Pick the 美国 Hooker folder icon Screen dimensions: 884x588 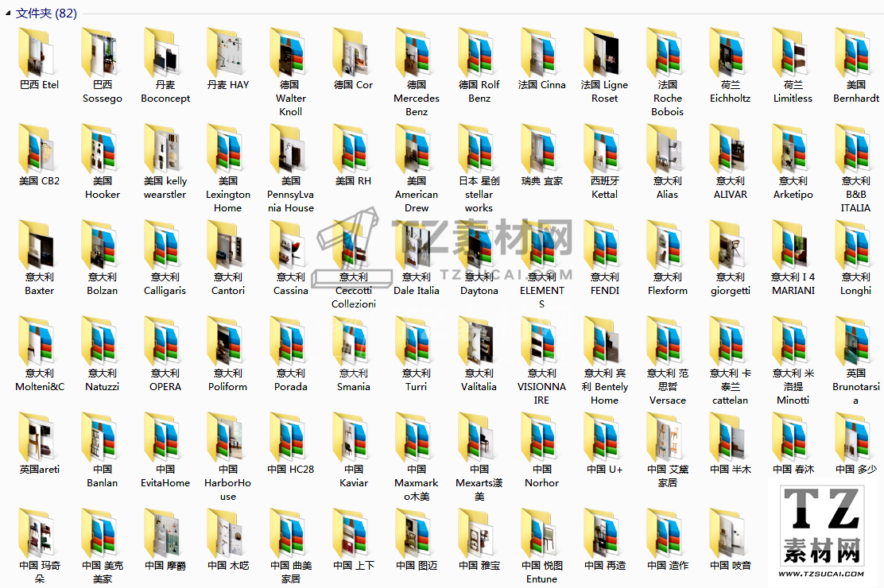click(x=100, y=149)
